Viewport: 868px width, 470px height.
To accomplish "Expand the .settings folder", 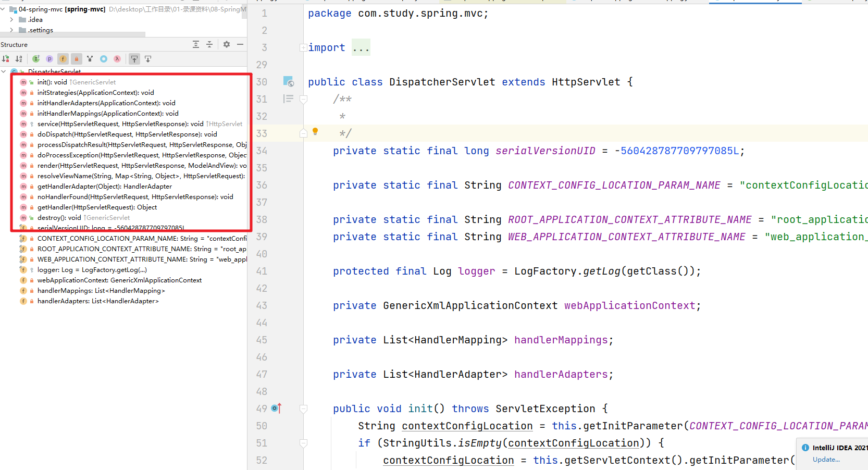I will pos(11,30).
